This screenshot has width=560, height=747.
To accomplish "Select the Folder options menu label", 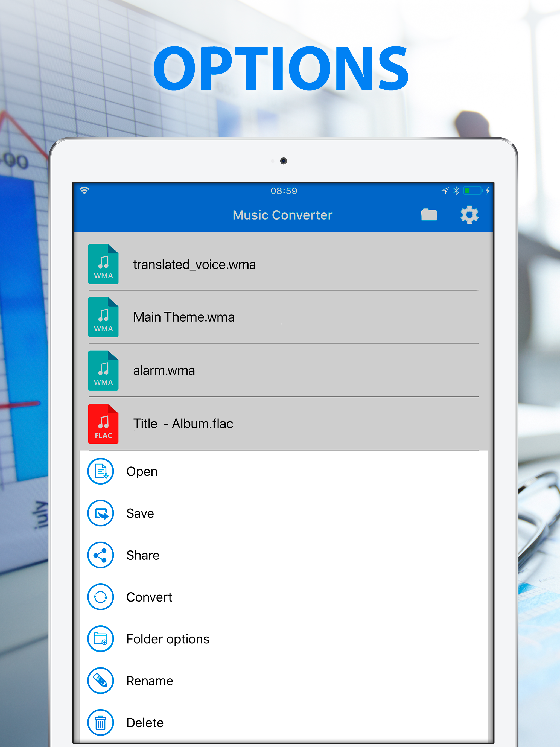I will click(168, 639).
